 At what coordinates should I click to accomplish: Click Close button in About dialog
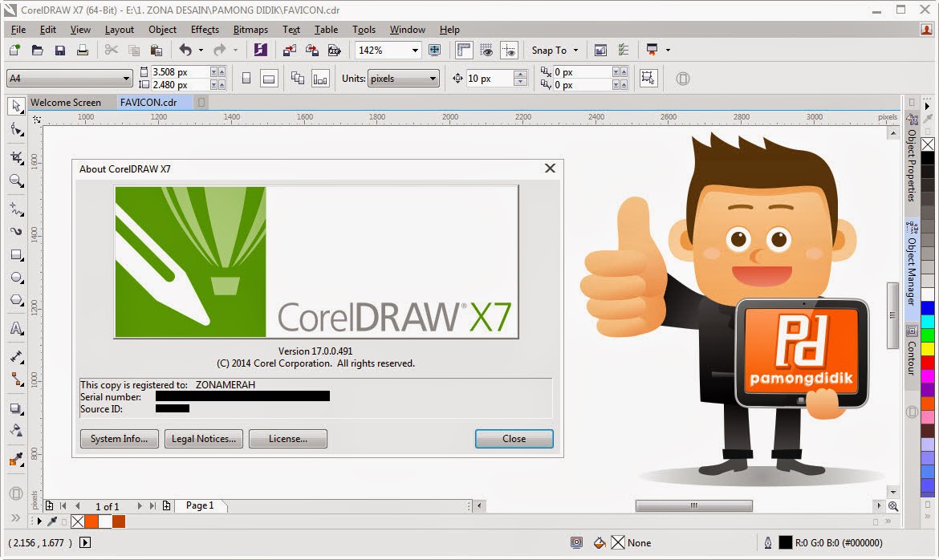514,438
